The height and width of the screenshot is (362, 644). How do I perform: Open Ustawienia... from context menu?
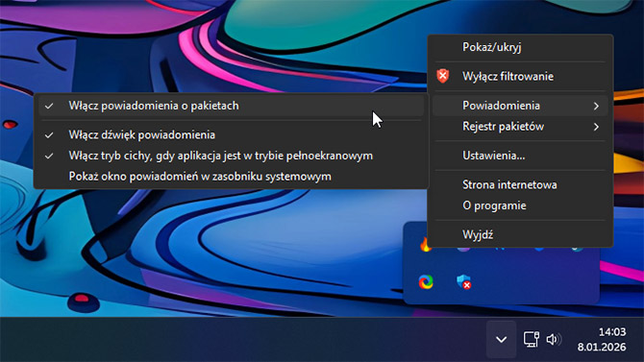tap(520, 156)
